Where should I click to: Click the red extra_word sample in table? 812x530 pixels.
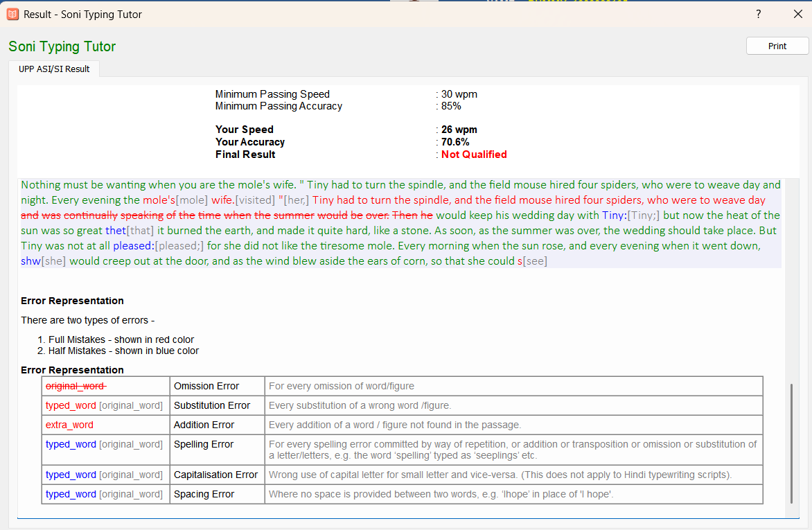click(x=69, y=425)
